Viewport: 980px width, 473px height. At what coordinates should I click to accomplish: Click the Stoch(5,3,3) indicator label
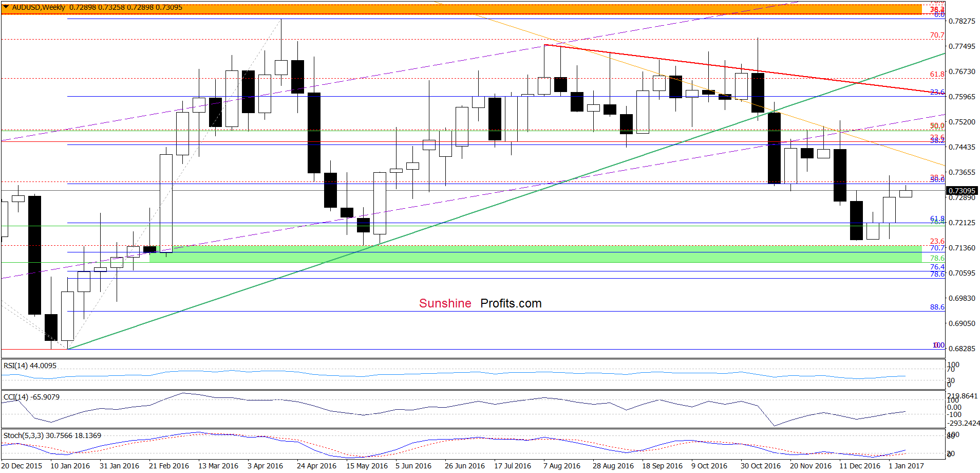52,435
